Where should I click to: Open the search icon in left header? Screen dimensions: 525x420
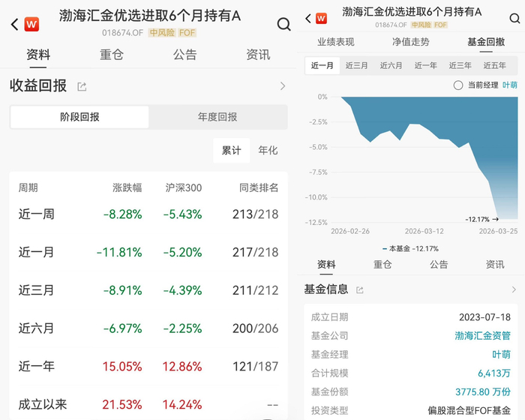(284, 24)
